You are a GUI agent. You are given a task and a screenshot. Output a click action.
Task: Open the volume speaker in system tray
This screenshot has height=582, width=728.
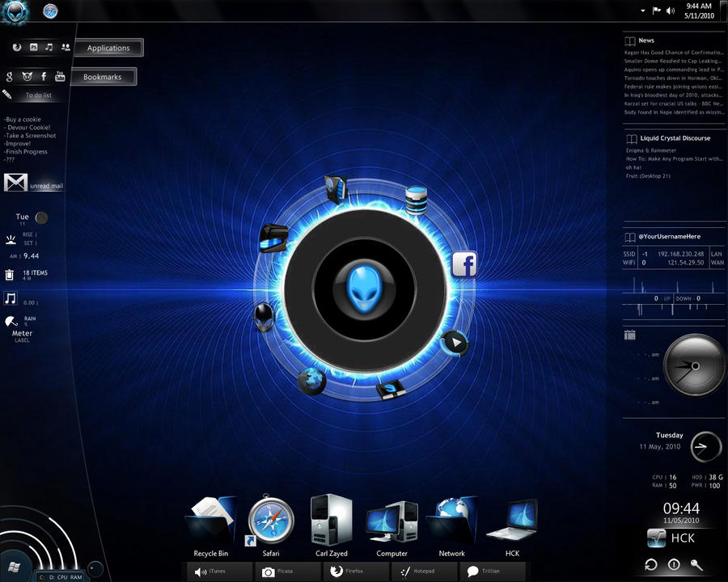(671, 11)
